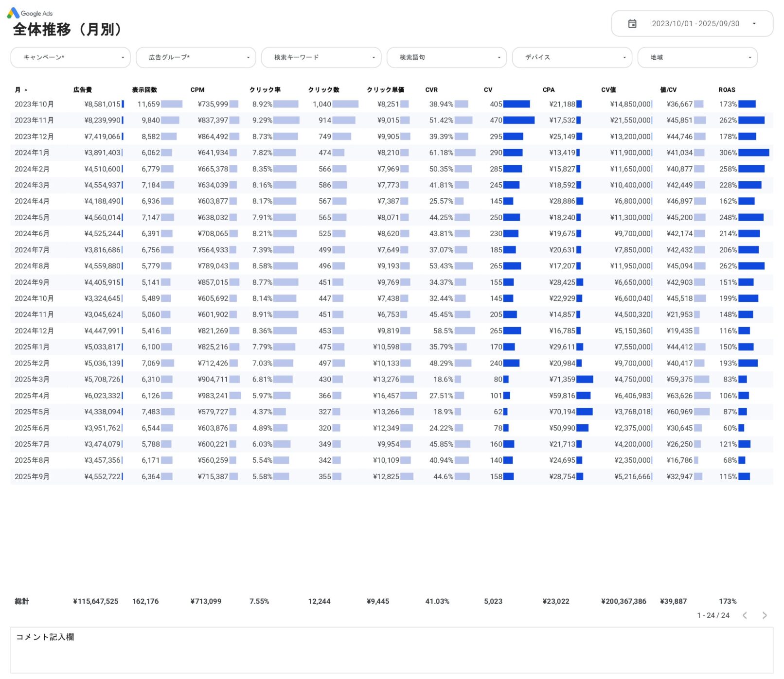Sort the table by ROAS column
Screen dimensions: 784x679
(727, 90)
